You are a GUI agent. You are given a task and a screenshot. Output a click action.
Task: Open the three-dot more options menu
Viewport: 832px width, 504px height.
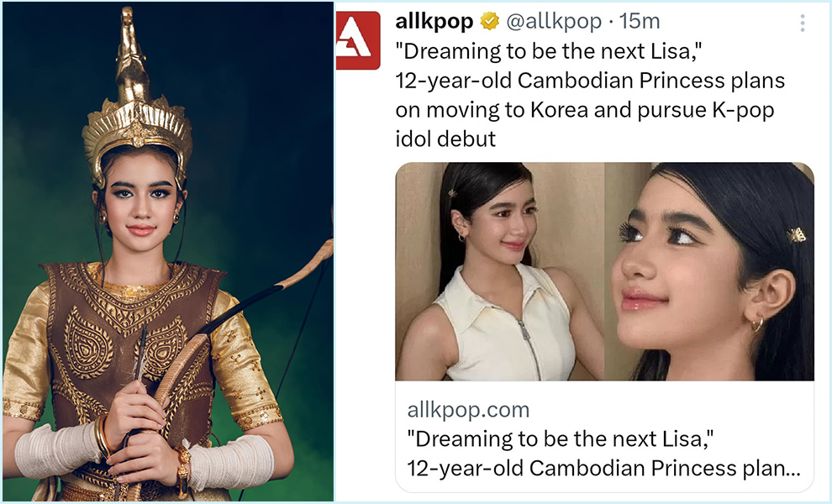click(803, 23)
